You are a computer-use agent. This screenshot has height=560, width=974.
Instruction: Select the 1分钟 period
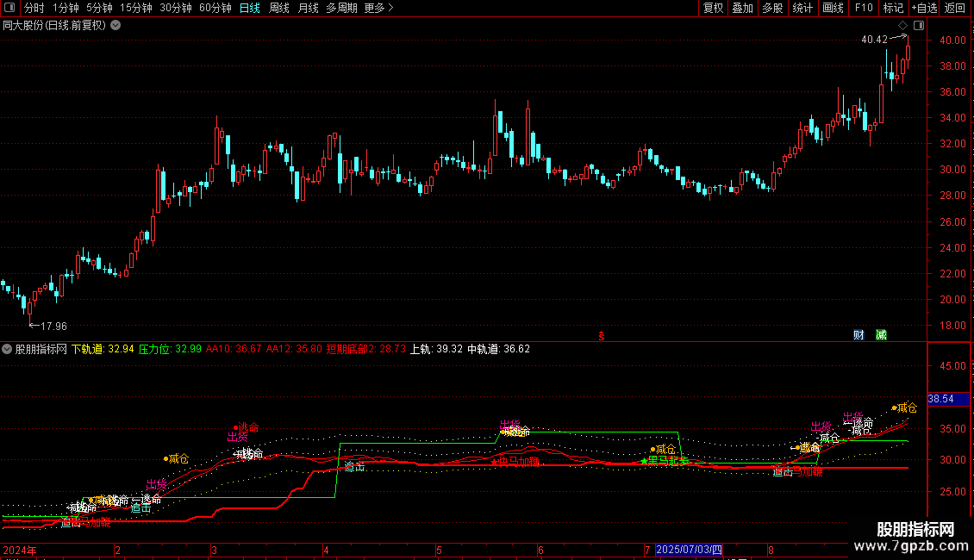(x=66, y=8)
